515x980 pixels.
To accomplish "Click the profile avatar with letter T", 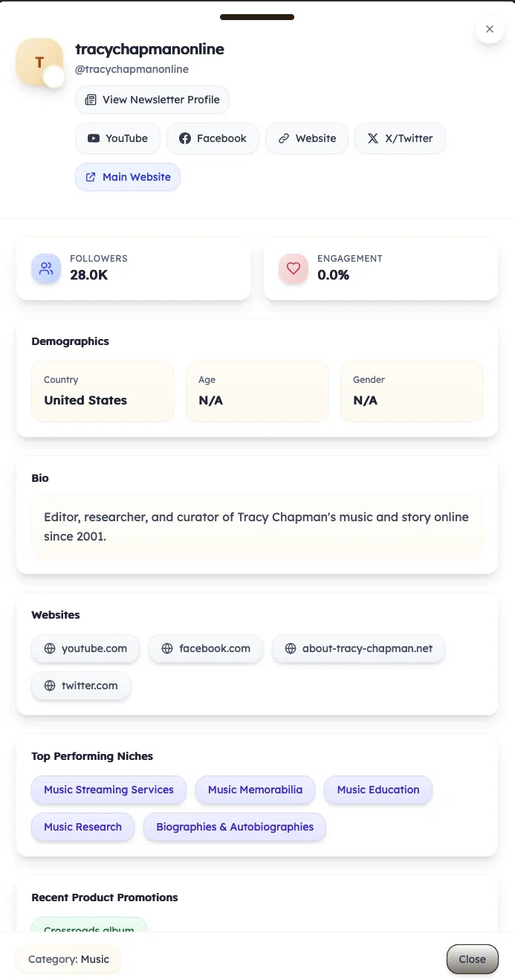I will tap(39, 62).
